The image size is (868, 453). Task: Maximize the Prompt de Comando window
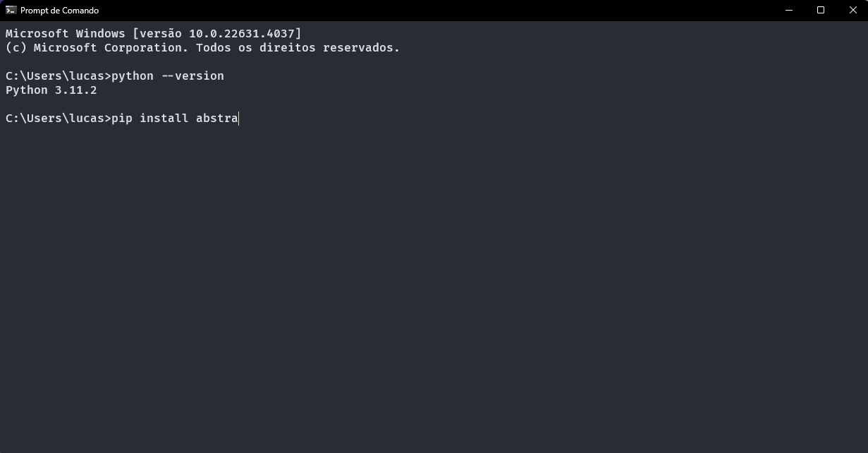click(821, 10)
